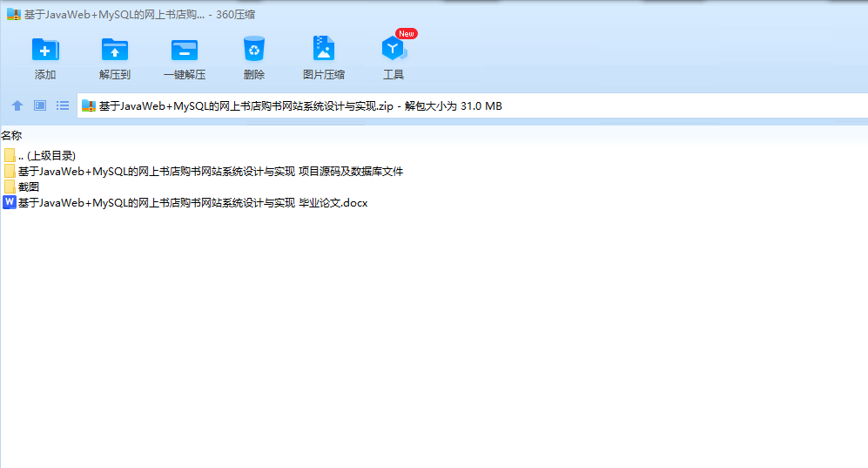
Task: Open the 图片压缩 (image compression) tool
Action: click(x=324, y=58)
